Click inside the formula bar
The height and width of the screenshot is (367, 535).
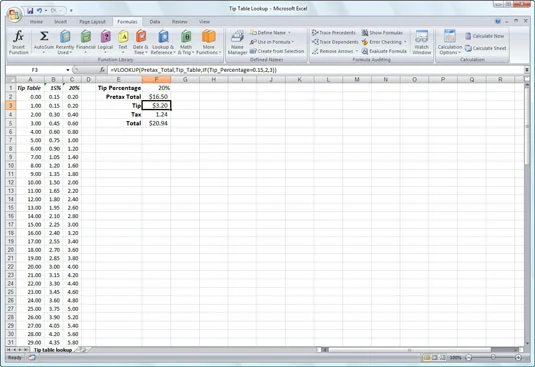(317, 70)
